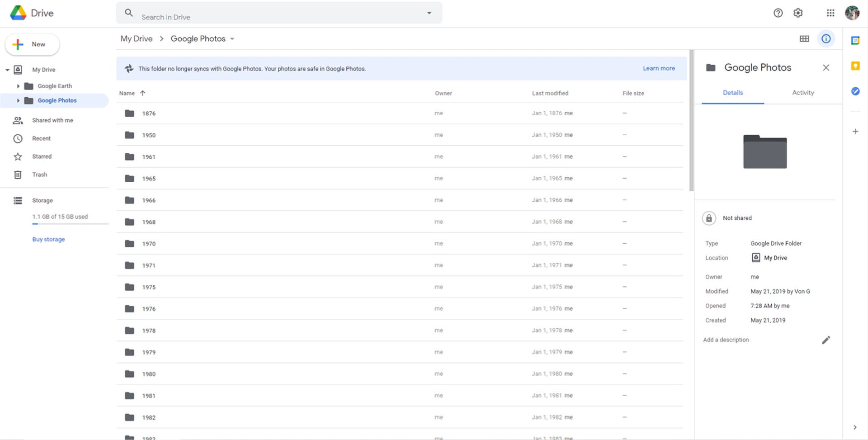Open search options dropdown in search bar
The image size is (868, 440).
click(x=429, y=13)
